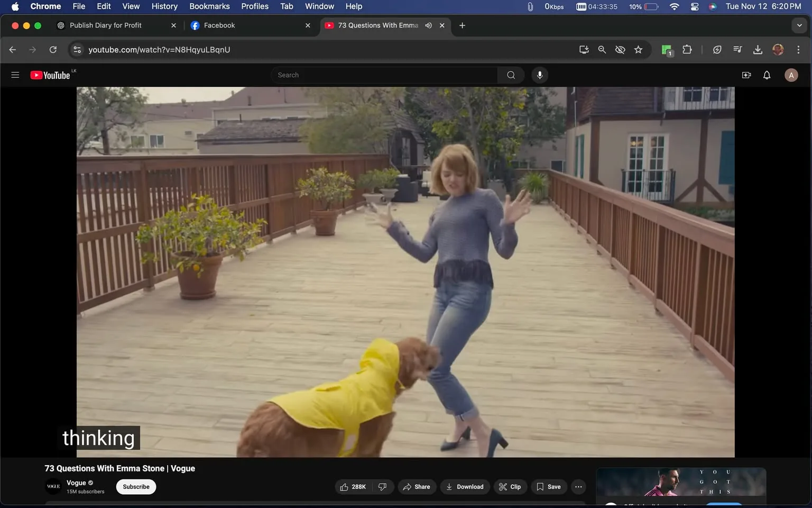Toggle the bookmark star for this page
The width and height of the screenshot is (812, 508).
pos(638,49)
